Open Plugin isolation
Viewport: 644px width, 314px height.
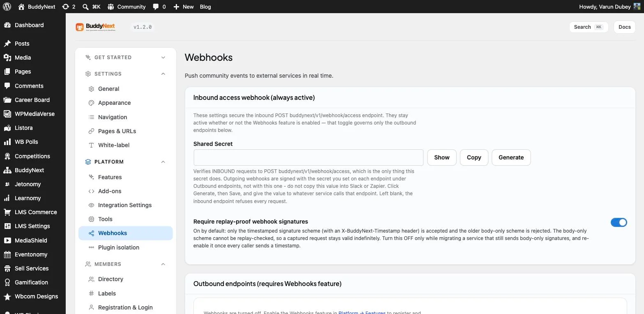tap(125, 247)
